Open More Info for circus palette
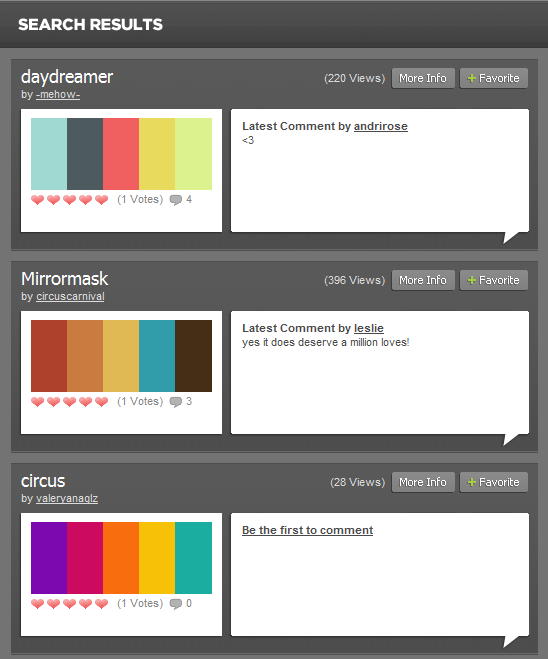 (x=423, y=482)
